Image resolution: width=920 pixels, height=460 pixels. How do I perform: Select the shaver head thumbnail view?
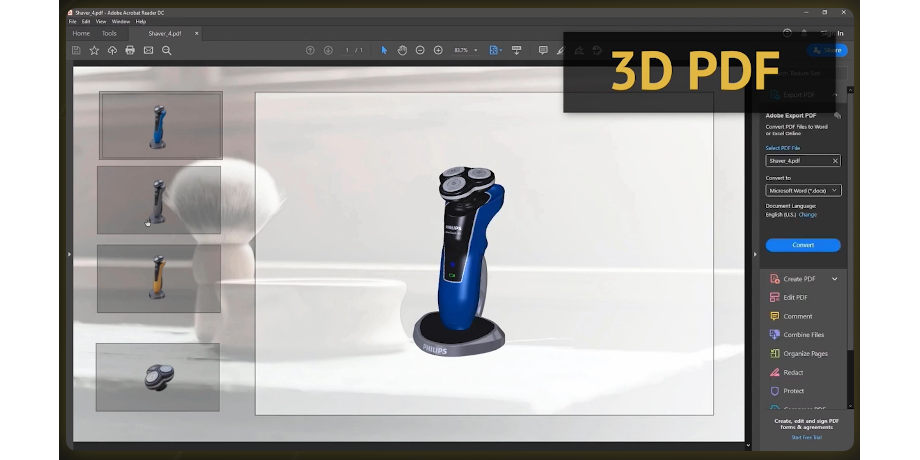pyautogui.click(x=158, y=377)
